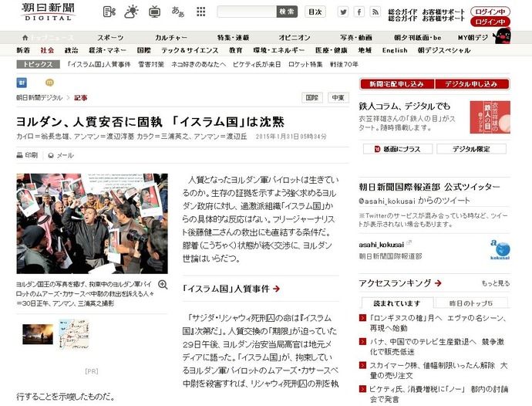Click the 紙面にプラス button
The image size is (532, 406).
tap(398, 149)
